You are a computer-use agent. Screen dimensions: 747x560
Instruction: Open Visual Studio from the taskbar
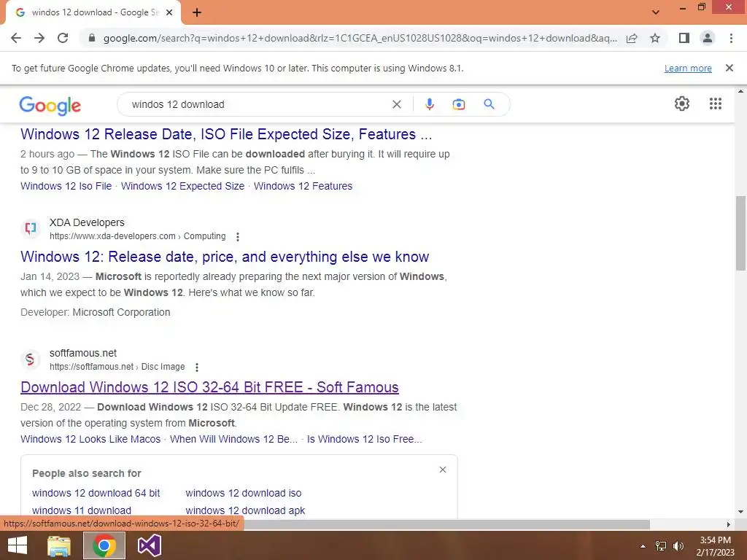[149, 545]
